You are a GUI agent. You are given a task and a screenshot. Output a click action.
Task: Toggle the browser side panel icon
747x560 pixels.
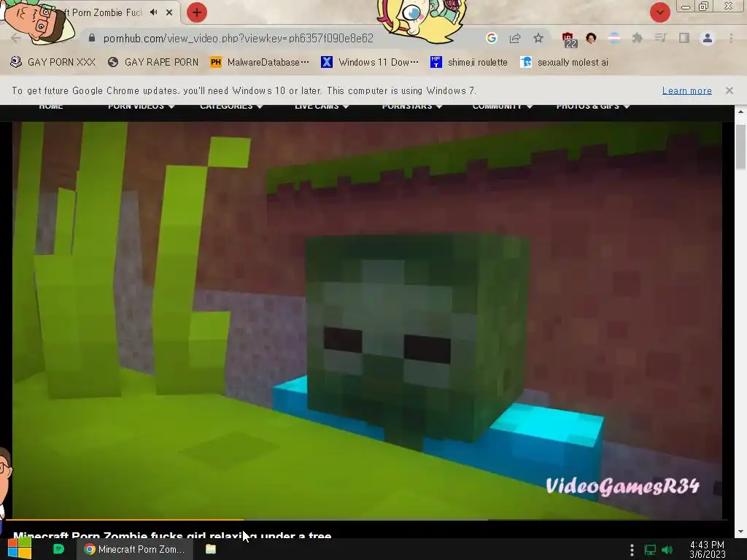[x=684, y=38]
